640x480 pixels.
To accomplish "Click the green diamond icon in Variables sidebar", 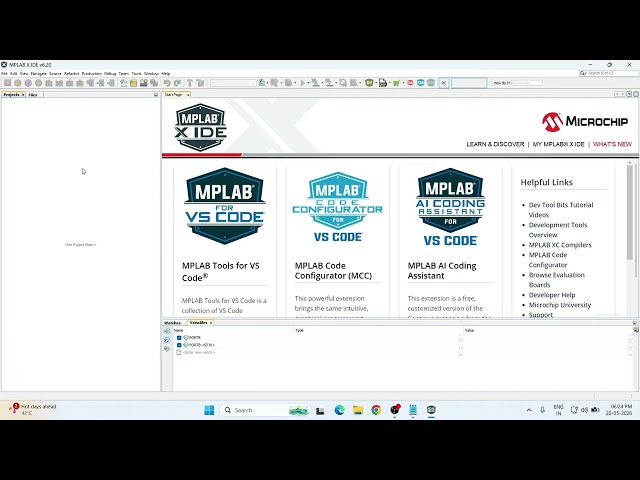I will (x=167, y=349).
